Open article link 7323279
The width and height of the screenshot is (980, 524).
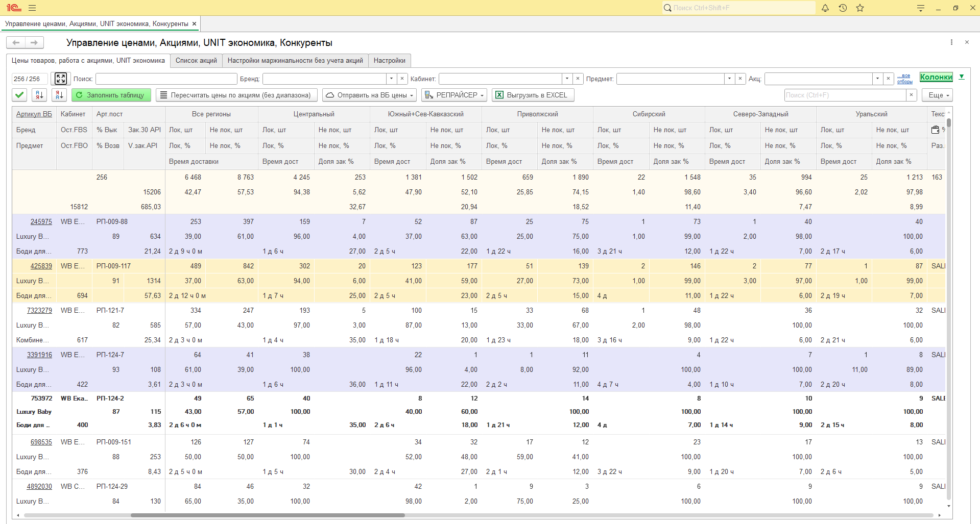pyautogui.click(x=39, y=311)
